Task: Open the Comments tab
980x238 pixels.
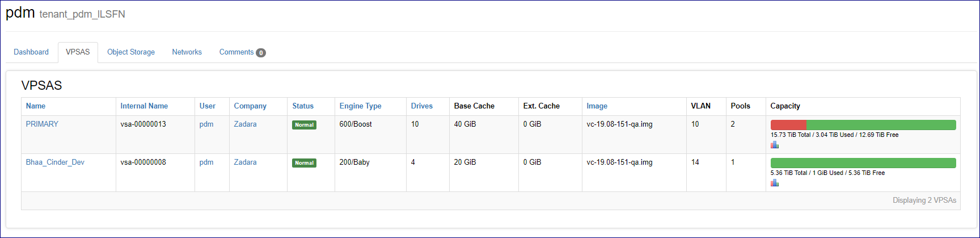Action: coord(236,52)
